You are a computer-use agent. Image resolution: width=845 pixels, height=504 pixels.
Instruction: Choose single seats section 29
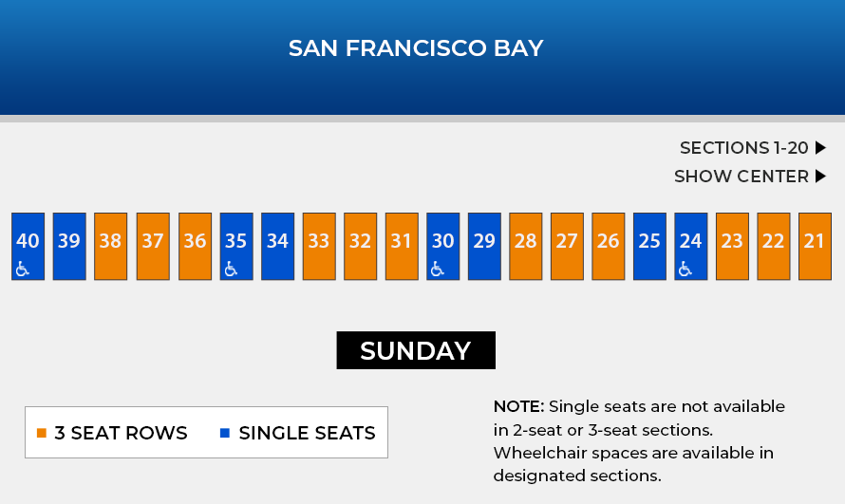pyautogui.click(x=484, y=246)
